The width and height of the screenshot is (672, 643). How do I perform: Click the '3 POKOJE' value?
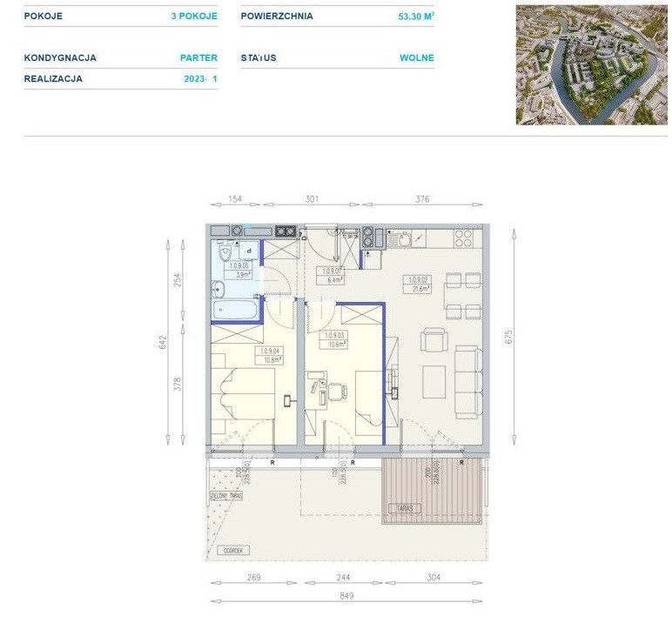[x=194, y=16]
